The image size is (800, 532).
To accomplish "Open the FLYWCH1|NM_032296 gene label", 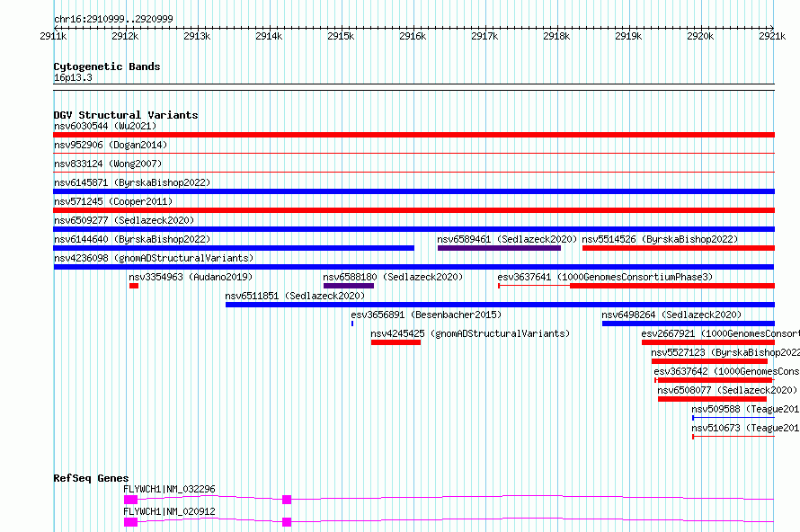I will tap(169, 489).
